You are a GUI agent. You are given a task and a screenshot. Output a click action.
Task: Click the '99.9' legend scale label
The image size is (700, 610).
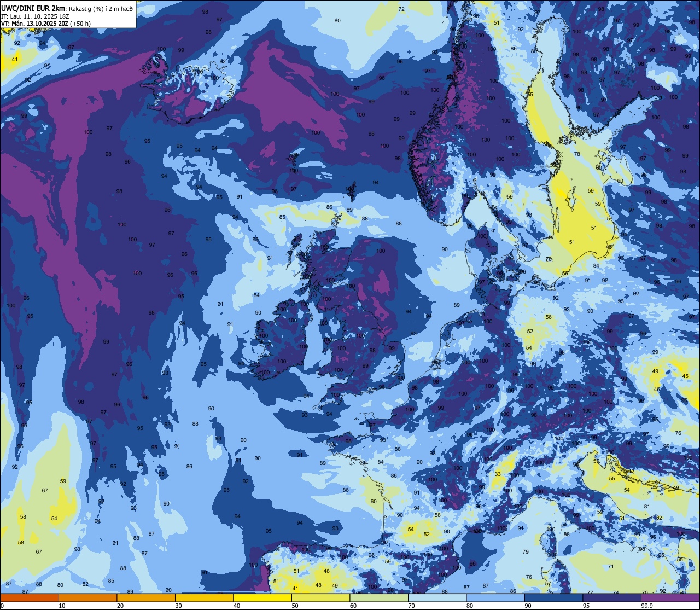click(647, 606)
